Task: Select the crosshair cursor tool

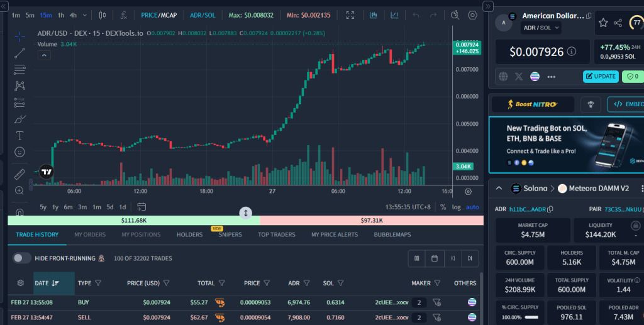Action: coord(19,36)
